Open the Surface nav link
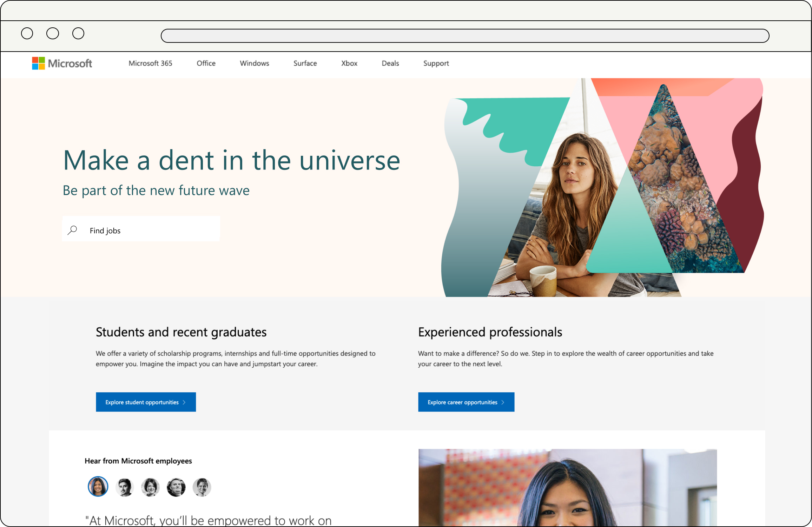 (x=305, y=63)
